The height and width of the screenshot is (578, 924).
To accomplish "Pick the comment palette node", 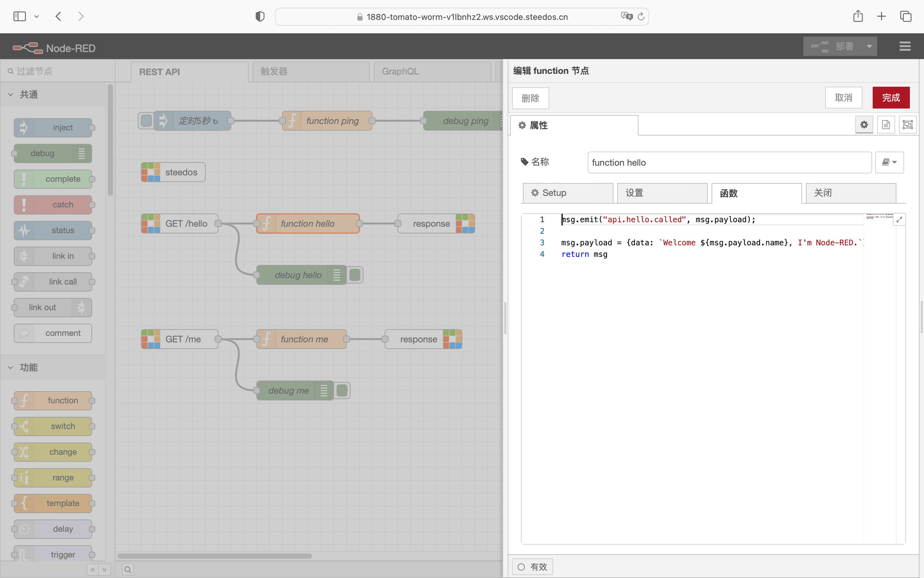I will 53,333.
